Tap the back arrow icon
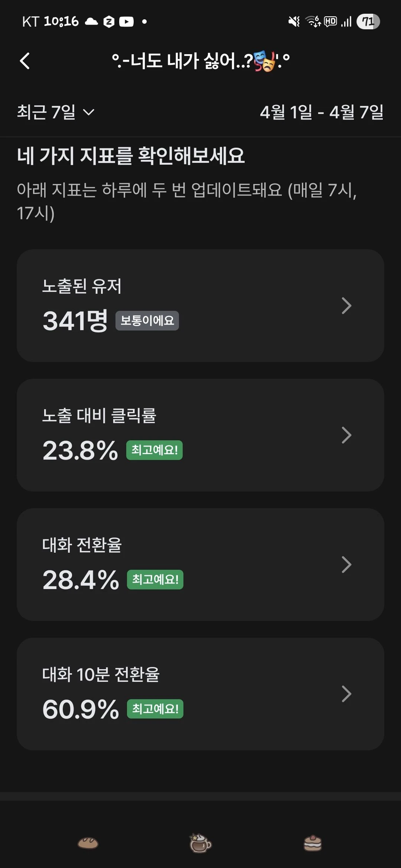401x868 pixels. pyautogui.click(x=25, y=61)
